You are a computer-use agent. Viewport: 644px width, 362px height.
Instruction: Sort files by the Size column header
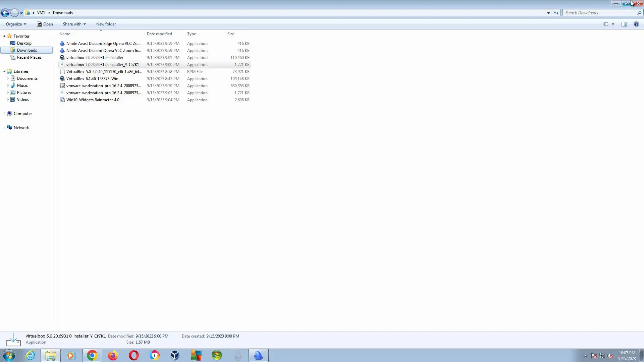(231, 34)
